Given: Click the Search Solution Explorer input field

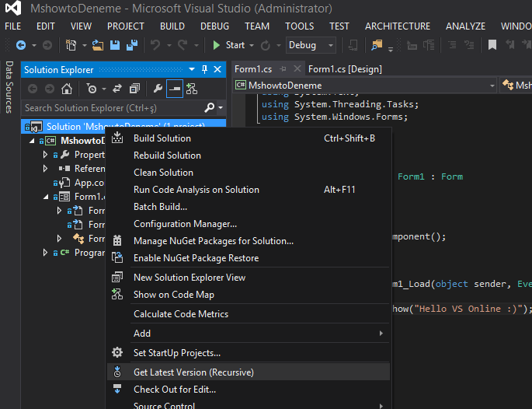Looking at the screenshot, I should tap(113, 107).
